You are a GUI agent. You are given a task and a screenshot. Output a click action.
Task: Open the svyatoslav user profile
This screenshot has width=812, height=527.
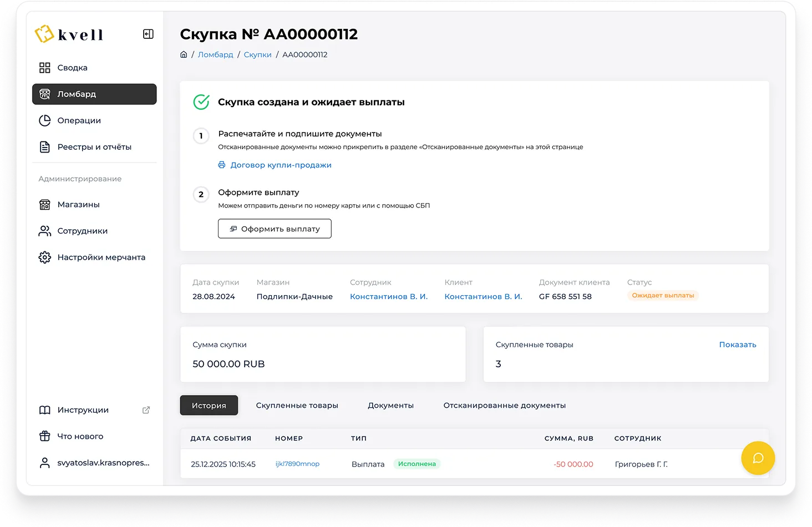103,463
